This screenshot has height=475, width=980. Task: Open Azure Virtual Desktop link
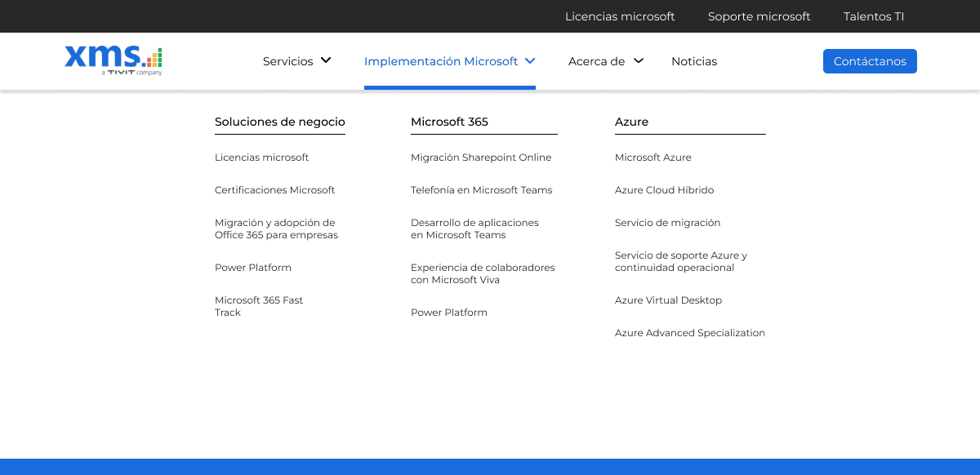[669, 300]
